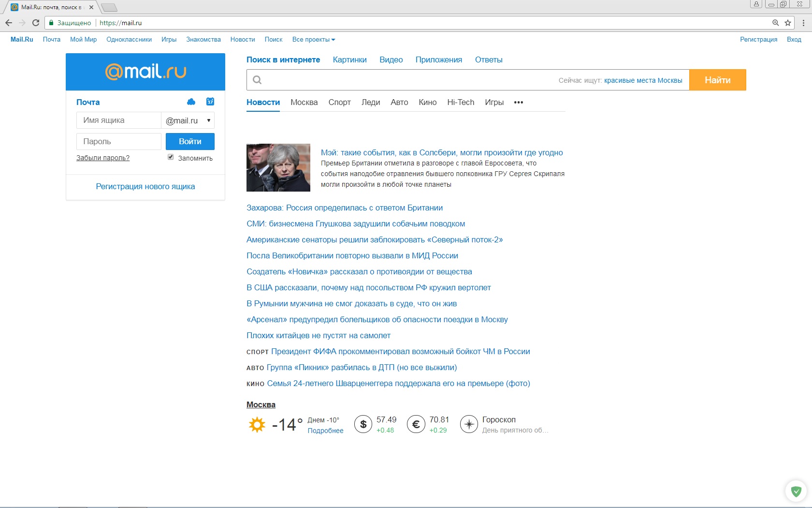Select Видео search category
Image resolution: width=812 pixels, height=508 pixels.
(391, 60)
